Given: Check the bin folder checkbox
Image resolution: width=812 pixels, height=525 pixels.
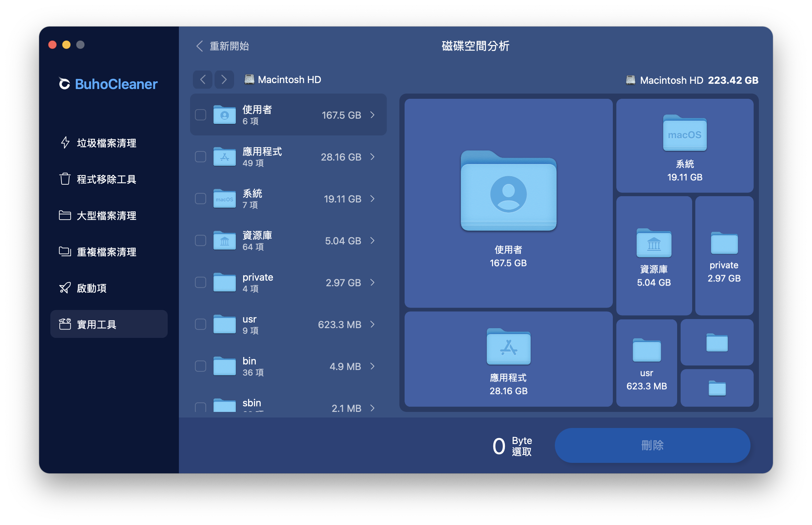Looking at the screenshot, I should 201,366.
